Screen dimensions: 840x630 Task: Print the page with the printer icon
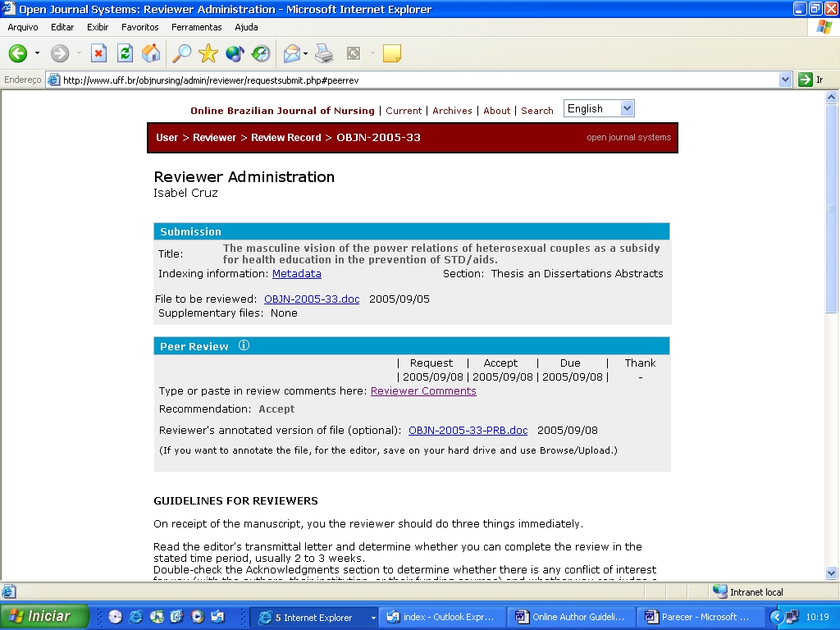[325, 54]
